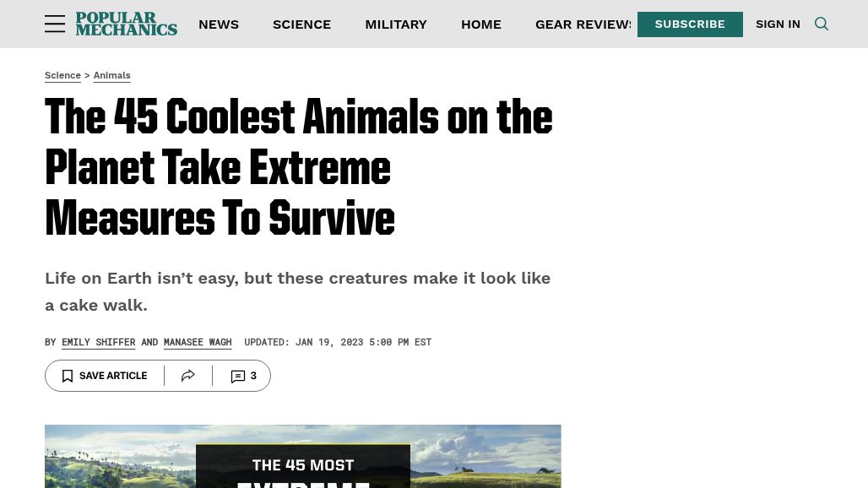Go to the News section

[219, 24]
